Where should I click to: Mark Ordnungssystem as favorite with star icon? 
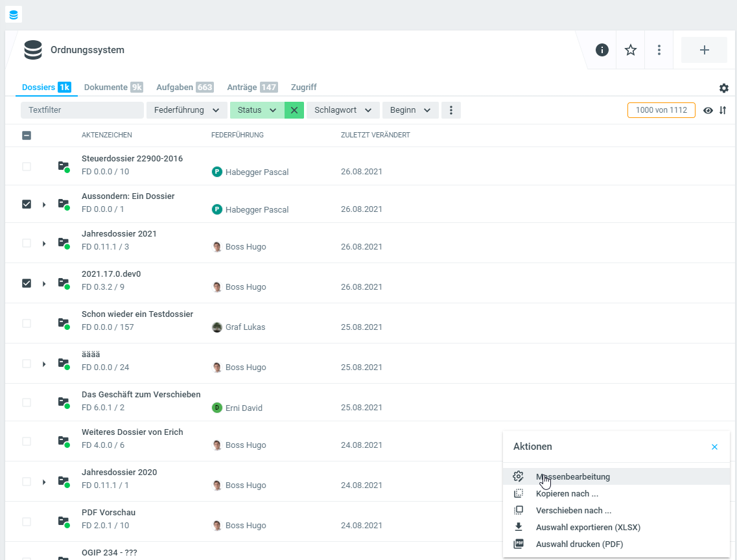pyautogui.click(x=631, y=50)
